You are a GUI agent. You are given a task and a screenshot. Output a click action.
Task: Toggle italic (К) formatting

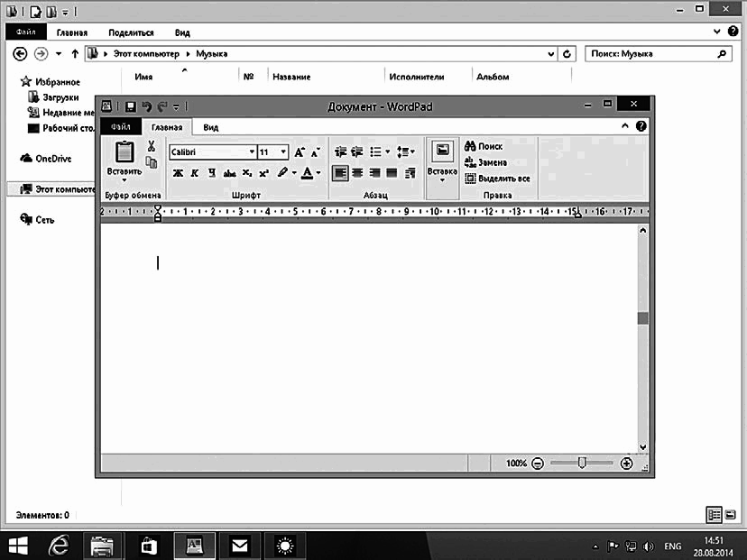(194, 173)
